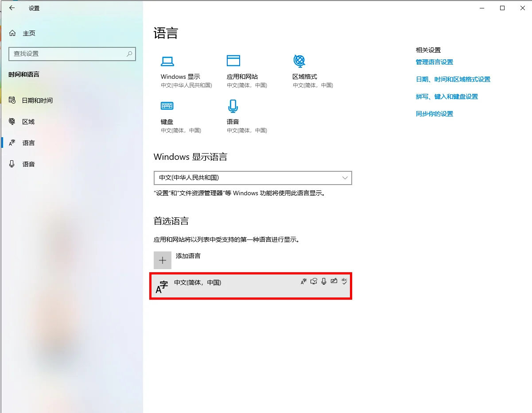532x413 pixels.
Task: Open 应用和网站 language settings icon
Action: click(233, 60)
